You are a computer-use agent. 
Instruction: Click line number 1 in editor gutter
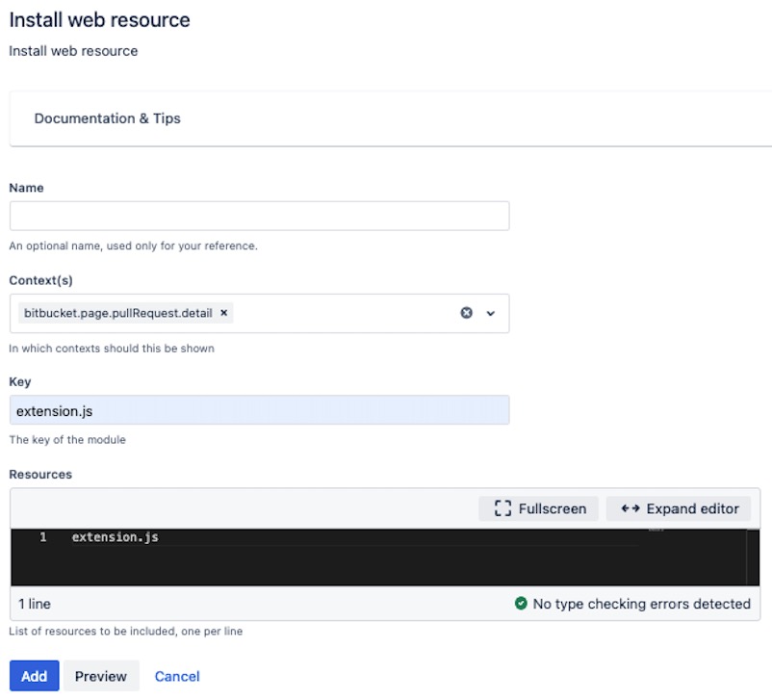[43, 537]
